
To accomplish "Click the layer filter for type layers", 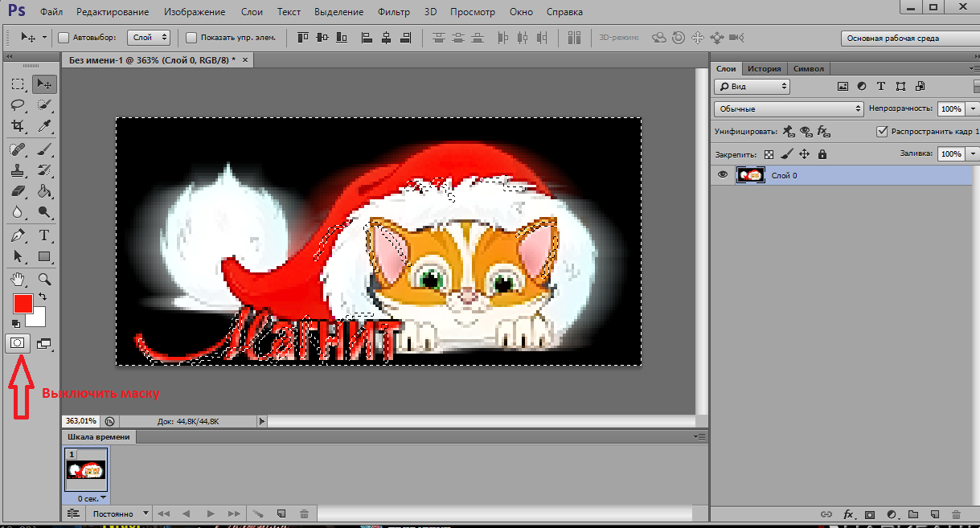I will pos(881,86).
